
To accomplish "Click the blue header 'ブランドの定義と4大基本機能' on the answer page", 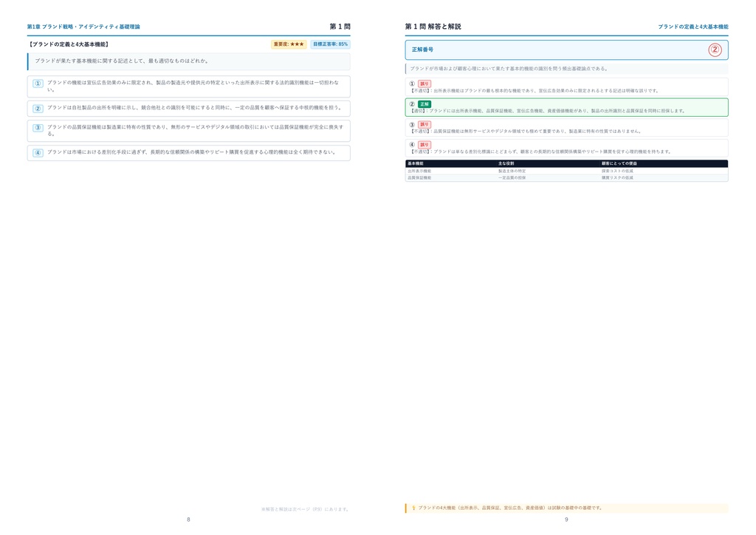I will (693, 27).
